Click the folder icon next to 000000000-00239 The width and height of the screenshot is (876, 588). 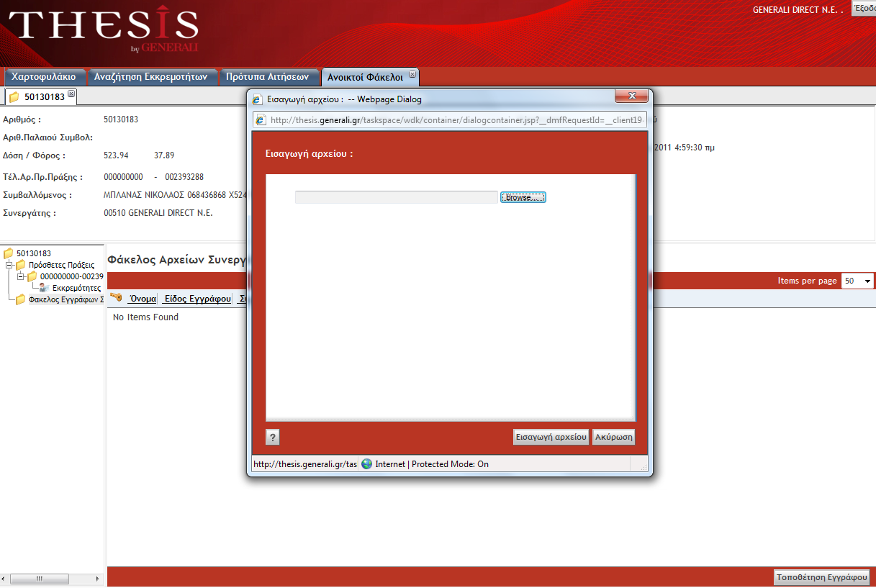pos(32,276)
